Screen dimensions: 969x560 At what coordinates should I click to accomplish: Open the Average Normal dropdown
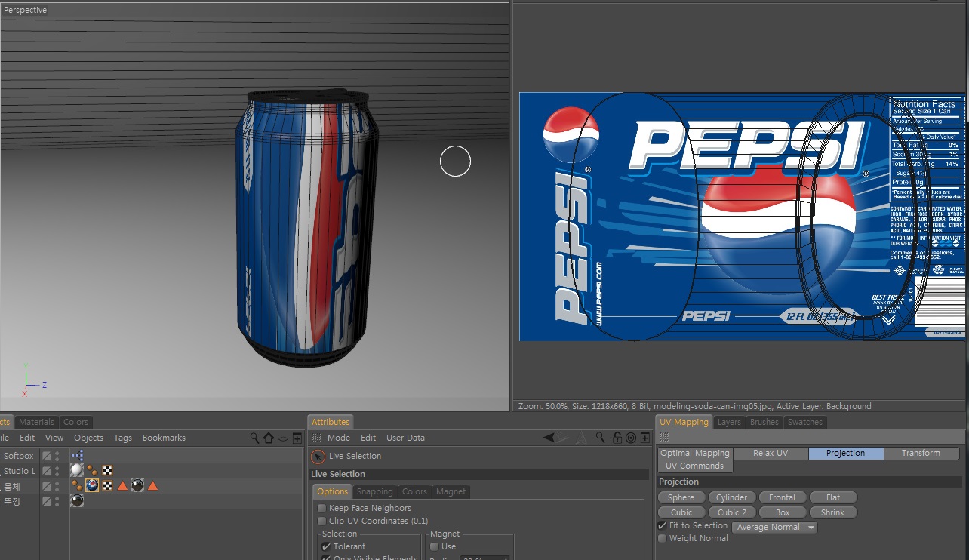774,527
